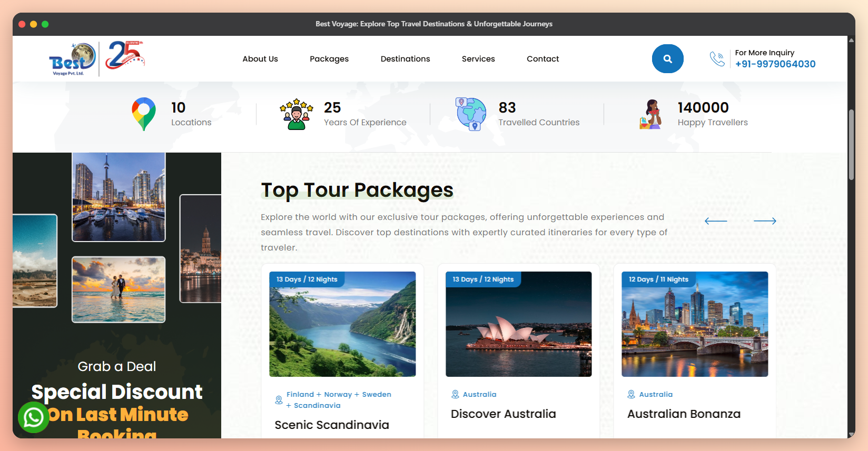Open the Scenic Scandinavia package title
This screenshot has height=451, width=868.
click(332, 425)
